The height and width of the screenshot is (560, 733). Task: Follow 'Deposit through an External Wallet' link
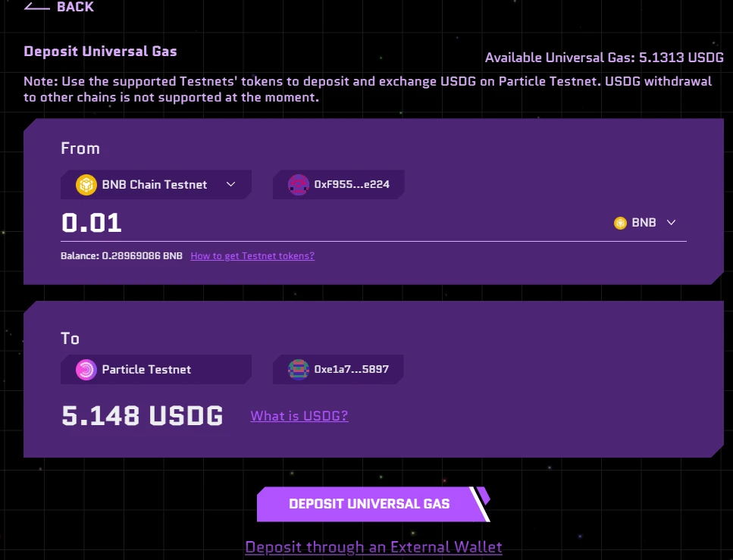click(373, 547)
